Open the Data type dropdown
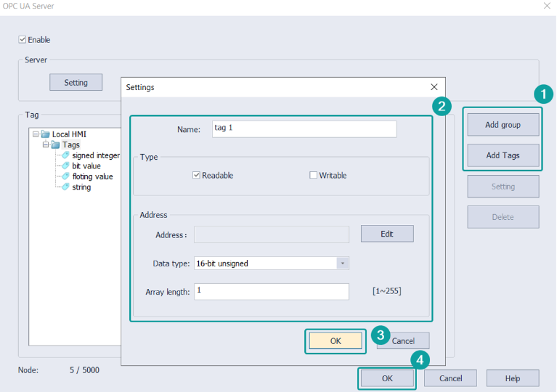This screenshot has height=392, width=557. point(343,264)
